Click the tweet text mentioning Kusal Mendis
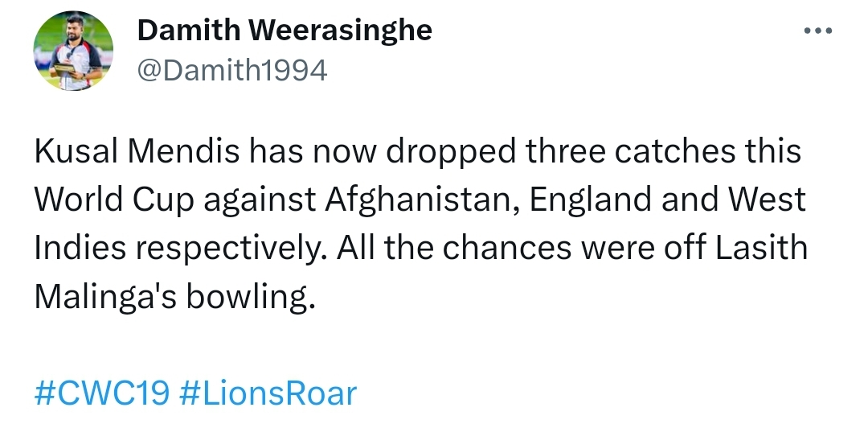 [x=420, y=224]
